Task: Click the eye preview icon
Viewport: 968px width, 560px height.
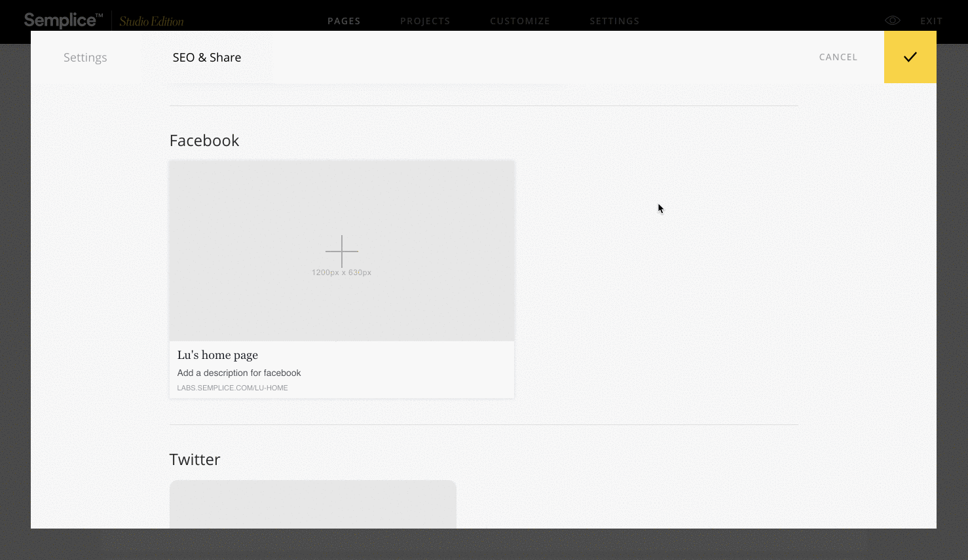Action: click(x=893, y=20)
